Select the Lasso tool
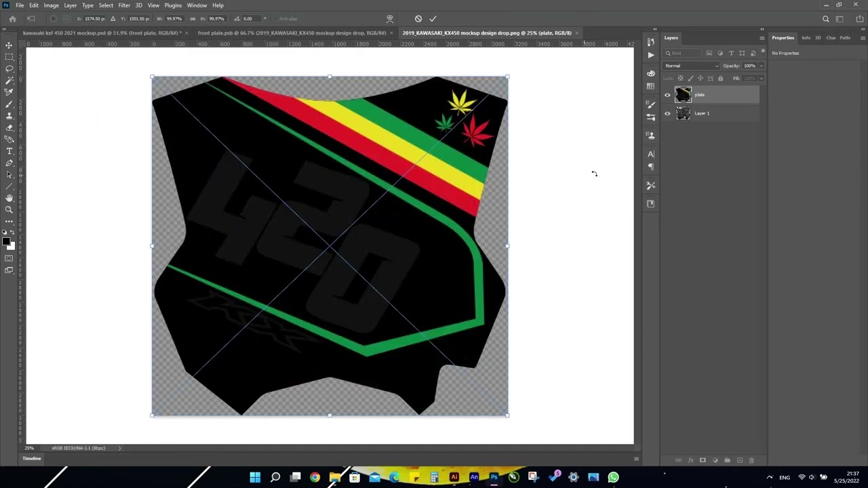 click(9, 68)
